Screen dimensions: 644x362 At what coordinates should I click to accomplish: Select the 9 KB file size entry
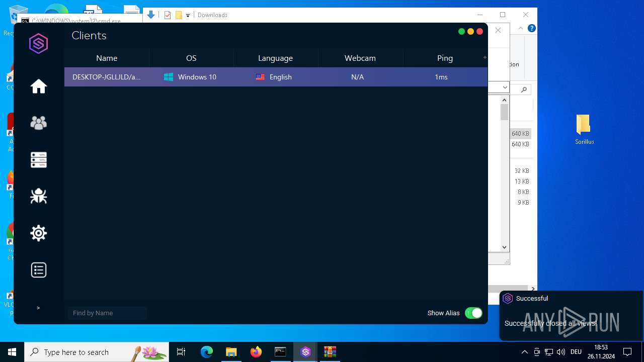(523, 203)
